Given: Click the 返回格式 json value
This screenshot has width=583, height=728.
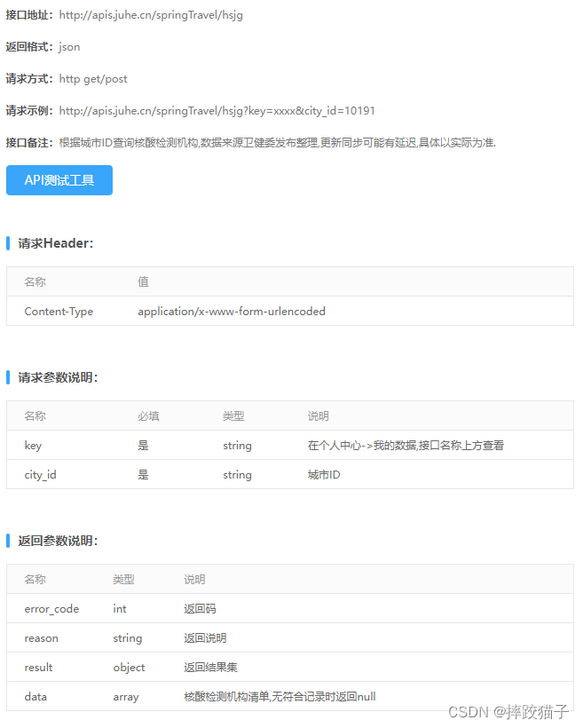Looking at the screenshot, I should pyautogui.click(x=69, y=47).
